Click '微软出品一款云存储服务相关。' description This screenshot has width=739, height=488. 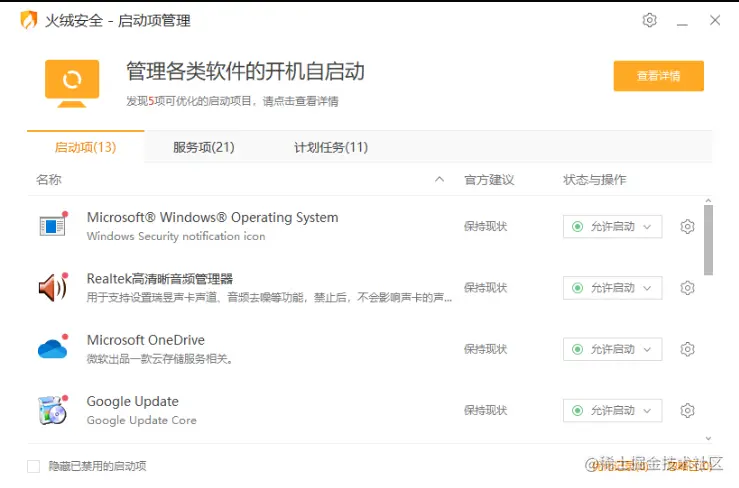160,359
